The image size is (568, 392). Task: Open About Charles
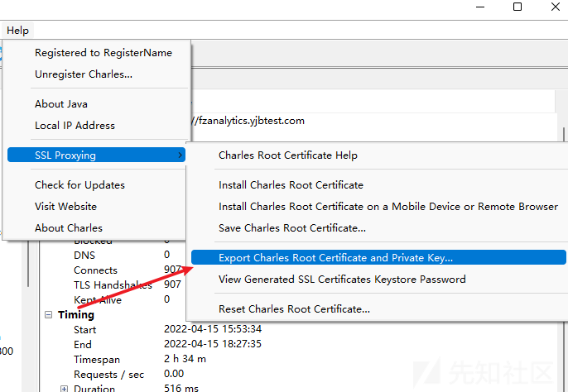(69, 228)
